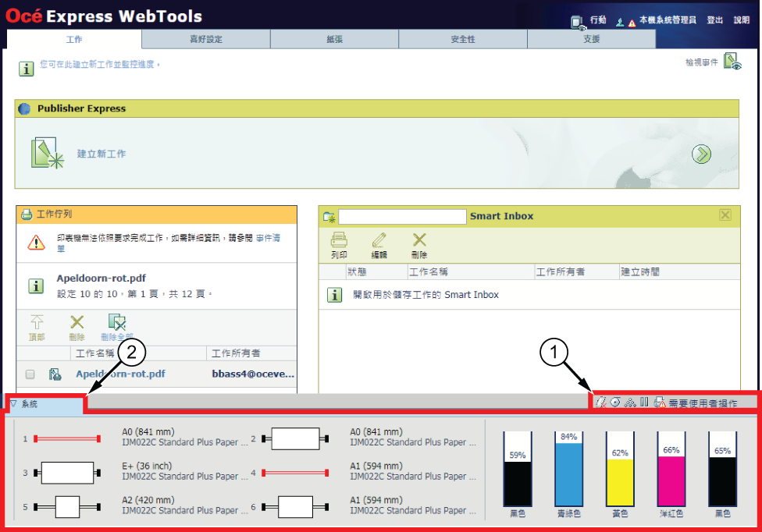
Task: Click the job queue warning triangle icon
Action: pos(37,242)
